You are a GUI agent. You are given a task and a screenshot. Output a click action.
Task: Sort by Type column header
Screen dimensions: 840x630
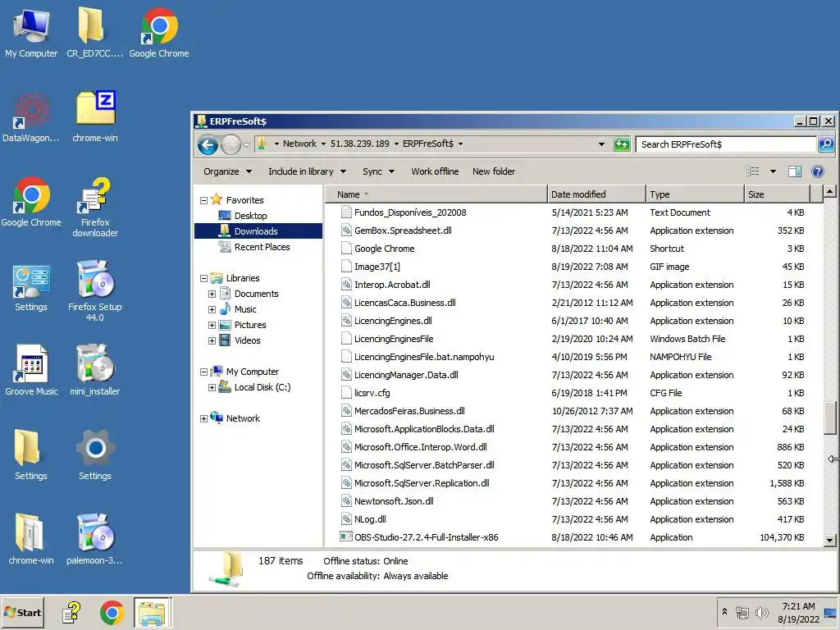pos(695,194)
